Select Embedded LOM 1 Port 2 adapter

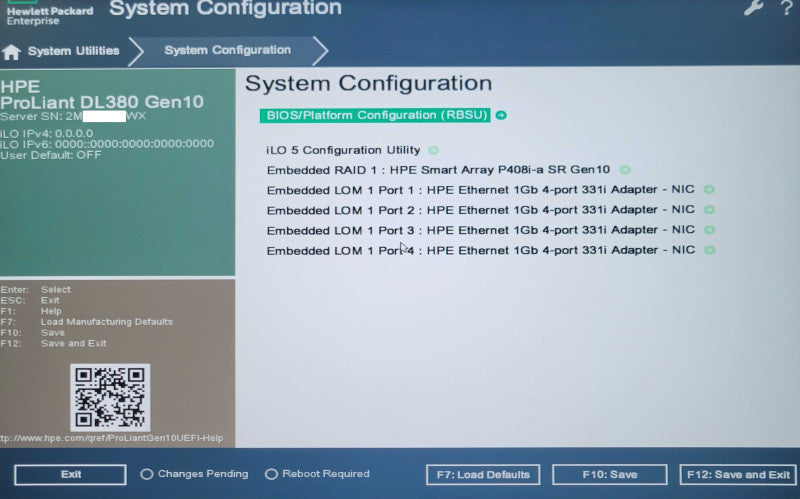click(480, 210)
